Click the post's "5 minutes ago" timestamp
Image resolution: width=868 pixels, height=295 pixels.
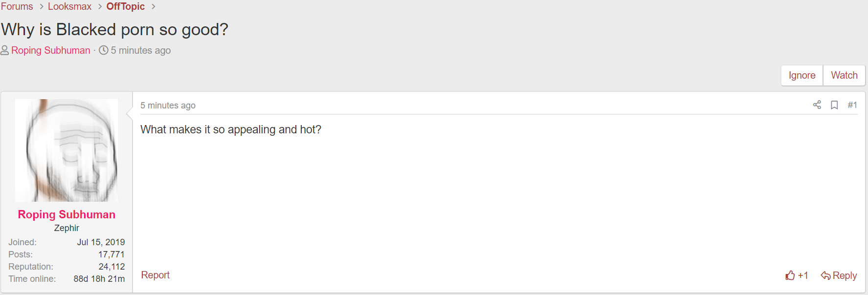[168, 105]
